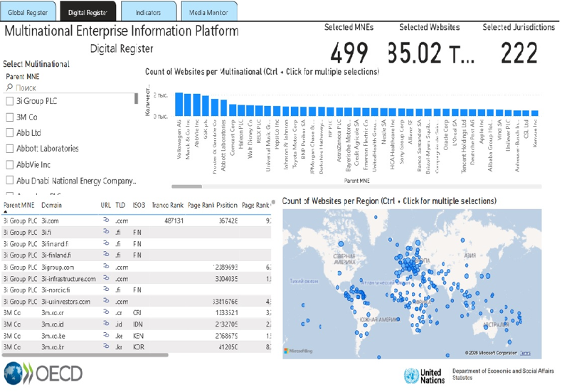The width and height of the screenshot is (562, 392).
Task: Click the Parent MNE list scrollbar
Action: pyautogui.click(x=136, y=99)
